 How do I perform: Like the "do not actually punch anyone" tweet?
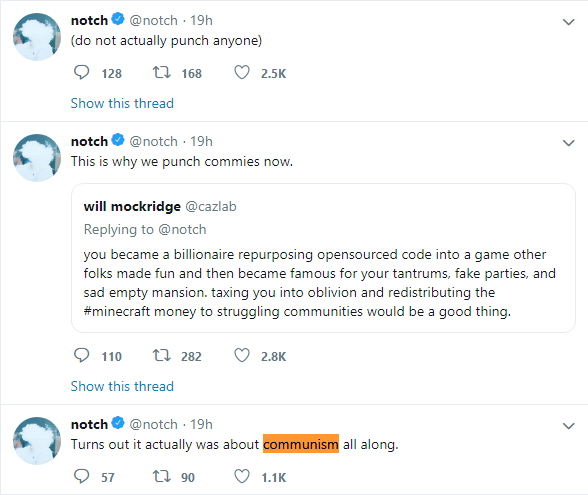click(242, 72)
